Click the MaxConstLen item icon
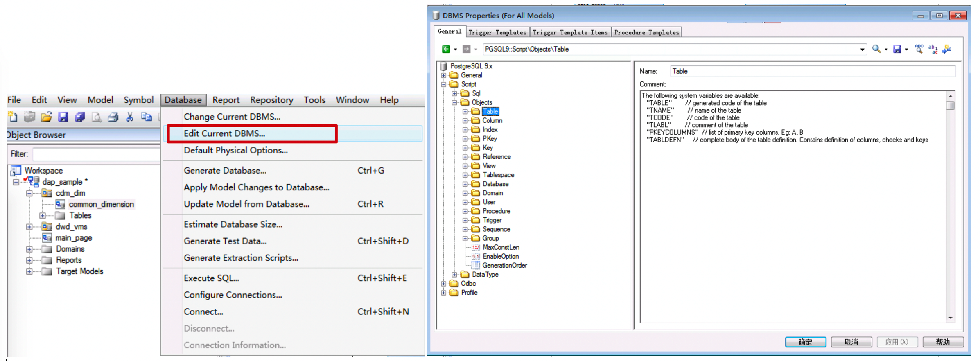Image resolution: width=980 pixels, height=361 pixels. (476, 247)
